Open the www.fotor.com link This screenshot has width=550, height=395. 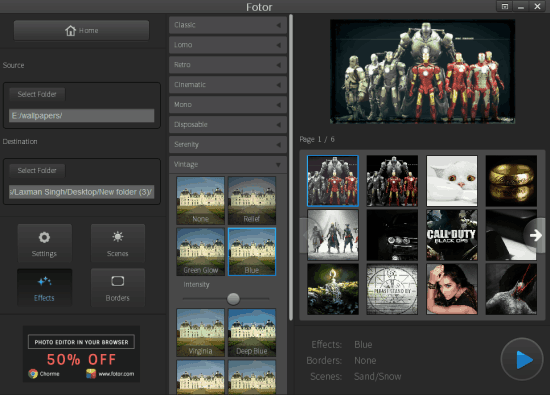click(x=116, y=374)
